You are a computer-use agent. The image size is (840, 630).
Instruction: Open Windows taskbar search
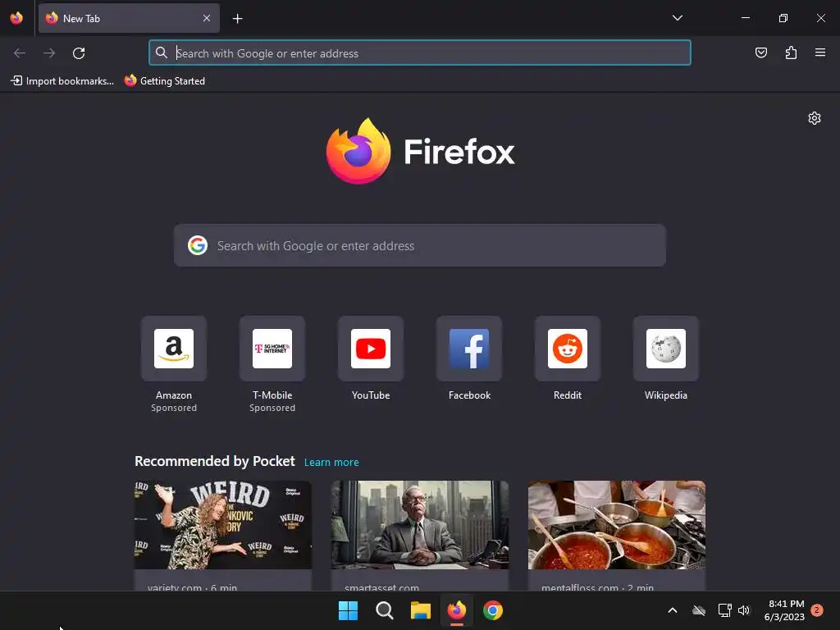pyautogui.click(x=385, y=610)
